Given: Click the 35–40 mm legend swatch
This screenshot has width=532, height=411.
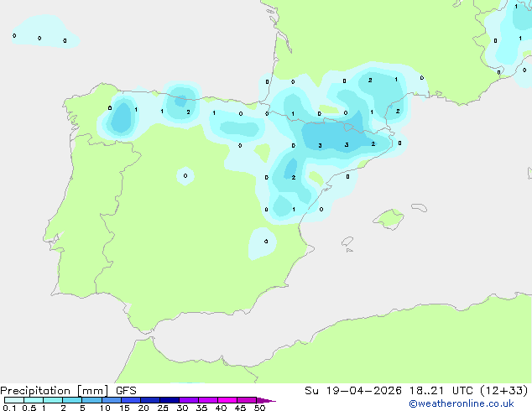Looking at the screenshot, I should [208, 400].
